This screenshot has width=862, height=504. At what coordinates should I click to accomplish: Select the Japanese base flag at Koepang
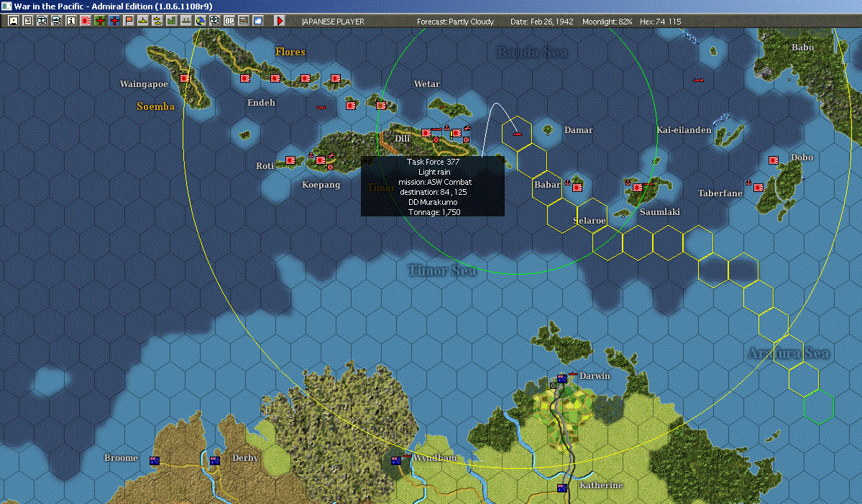coord(321,160)
